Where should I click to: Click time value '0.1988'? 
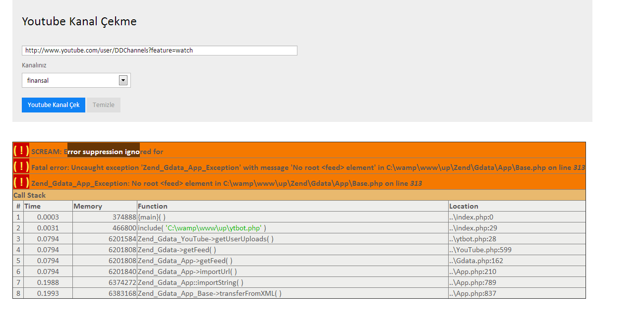tap(48, 282)
